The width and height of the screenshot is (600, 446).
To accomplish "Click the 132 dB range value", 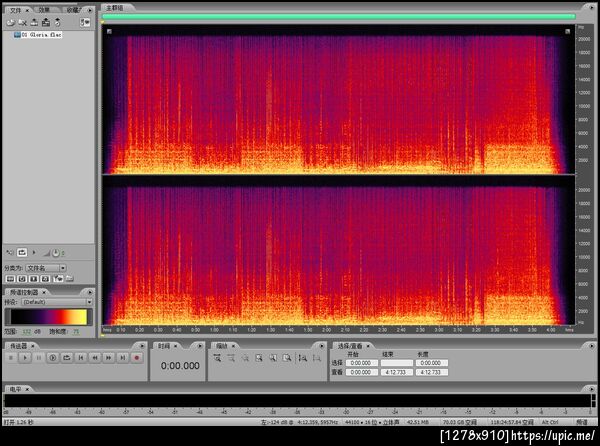I will (x=26, y=332).
